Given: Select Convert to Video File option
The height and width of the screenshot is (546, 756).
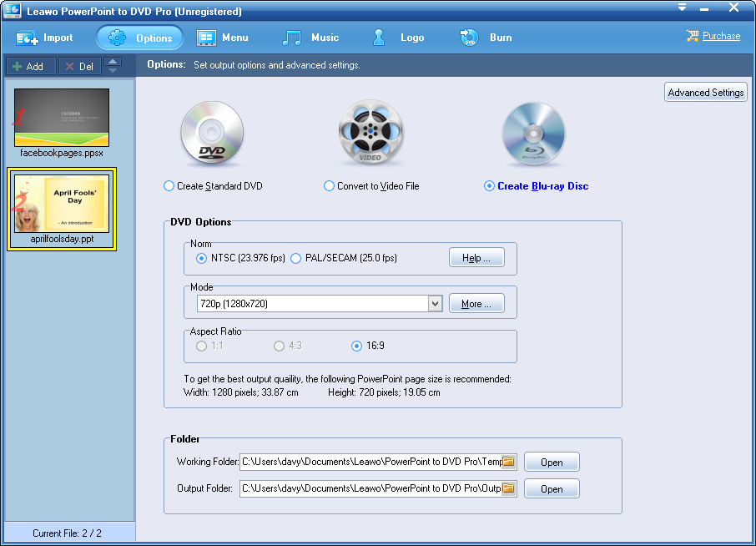Looking at the screenshot, I should click(x=330, y=186).
